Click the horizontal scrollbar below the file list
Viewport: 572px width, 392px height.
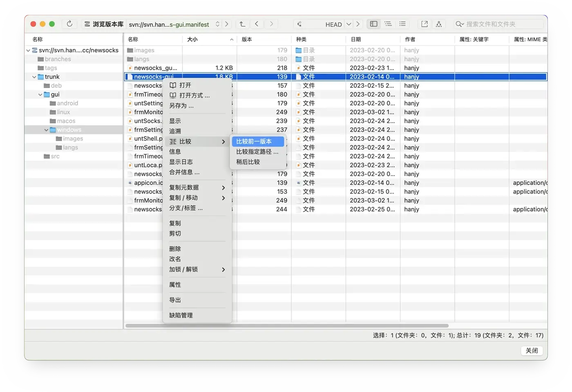[x=287, y=326]
